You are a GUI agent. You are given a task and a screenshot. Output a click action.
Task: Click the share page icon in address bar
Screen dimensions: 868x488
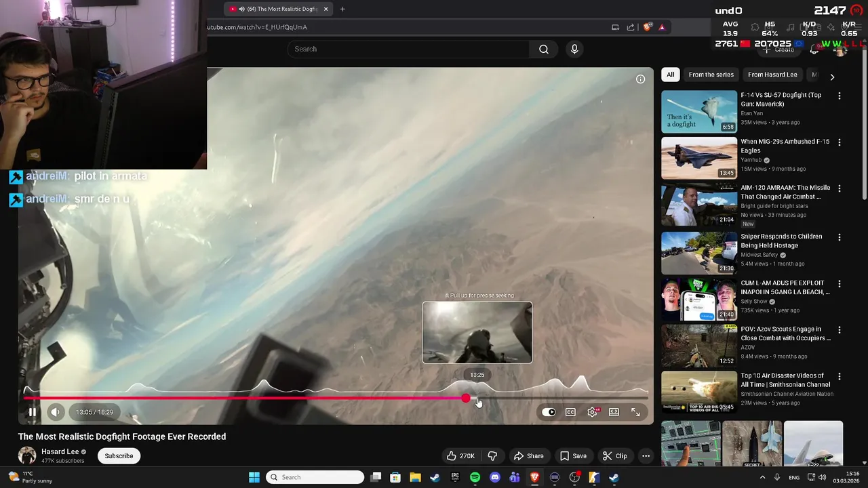click(631, 27)
